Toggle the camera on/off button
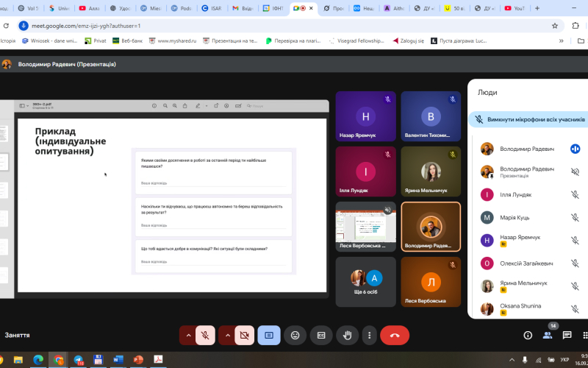 245,335
